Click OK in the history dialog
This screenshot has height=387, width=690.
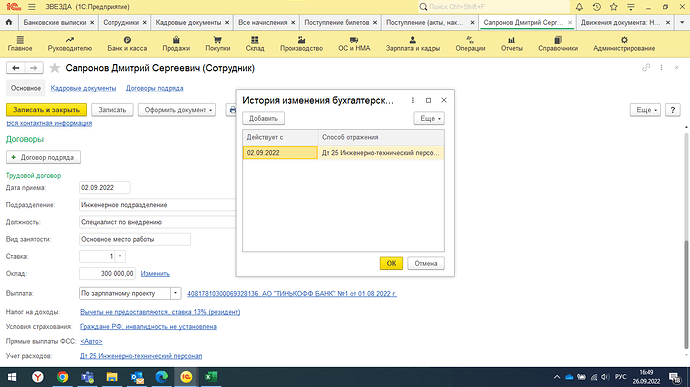(x=391, y=263)
